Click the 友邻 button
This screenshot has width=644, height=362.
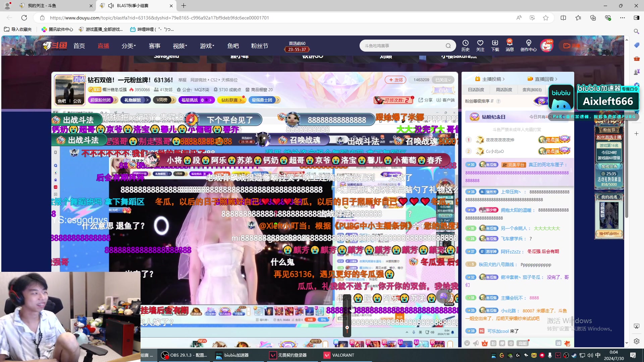[395, 80]
